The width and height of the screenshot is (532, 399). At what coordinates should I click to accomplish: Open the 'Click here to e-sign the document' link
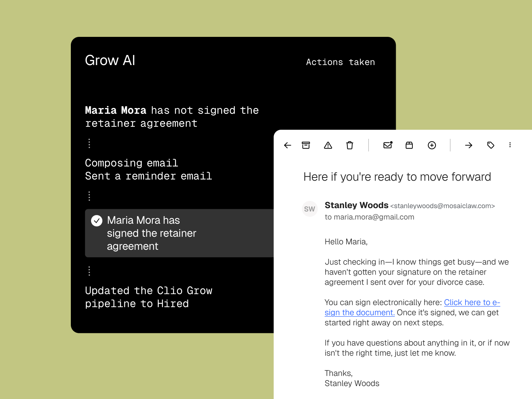click(412, 308)
